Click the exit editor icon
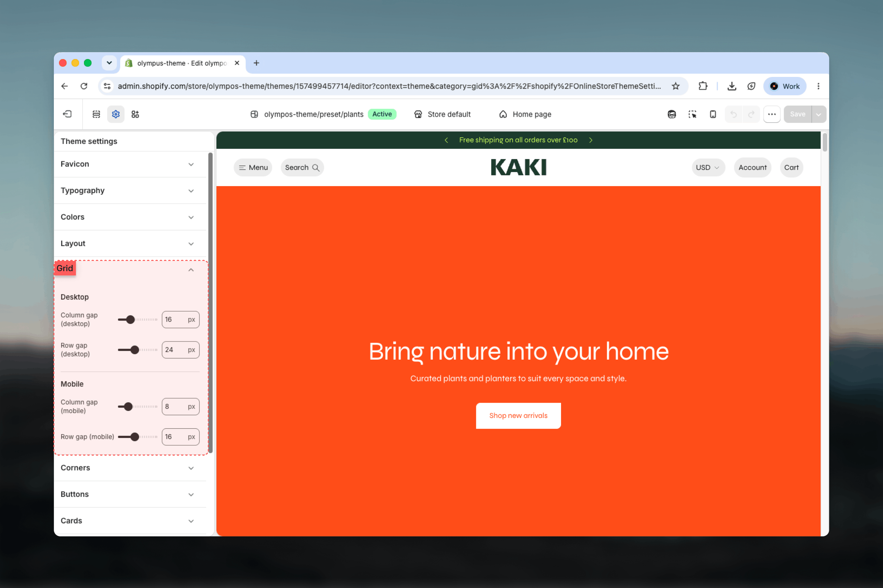 click(x=67, y=114)
